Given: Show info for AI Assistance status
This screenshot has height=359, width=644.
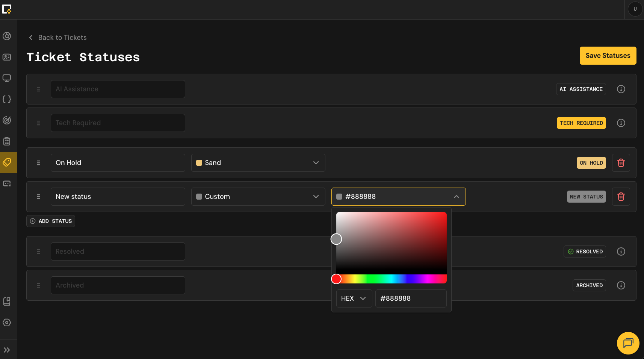Looking at the screenshot, I should click(x=621, y=89).
